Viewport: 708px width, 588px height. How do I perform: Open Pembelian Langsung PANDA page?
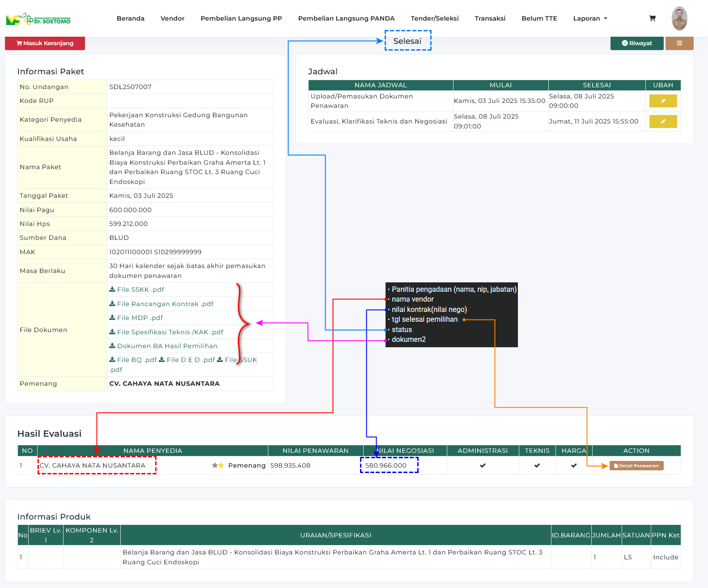pyautogui.click(x=346, y=18)
